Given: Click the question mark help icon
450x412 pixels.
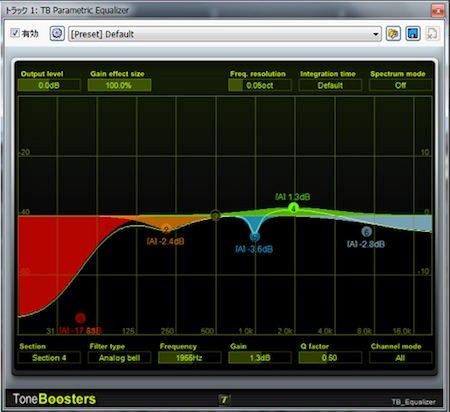Looking at the screenshot, I should tap(224, 399).
